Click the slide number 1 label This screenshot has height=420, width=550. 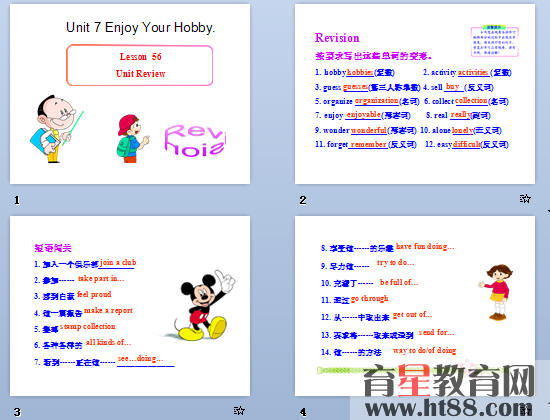[x=17, y=200]
